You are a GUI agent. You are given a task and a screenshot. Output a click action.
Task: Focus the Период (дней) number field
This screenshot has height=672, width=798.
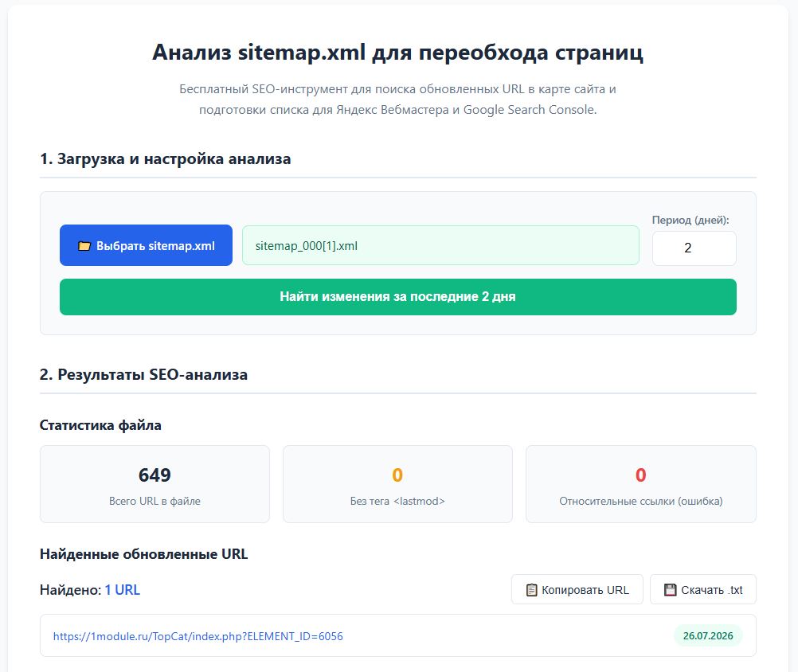point(694,248)
